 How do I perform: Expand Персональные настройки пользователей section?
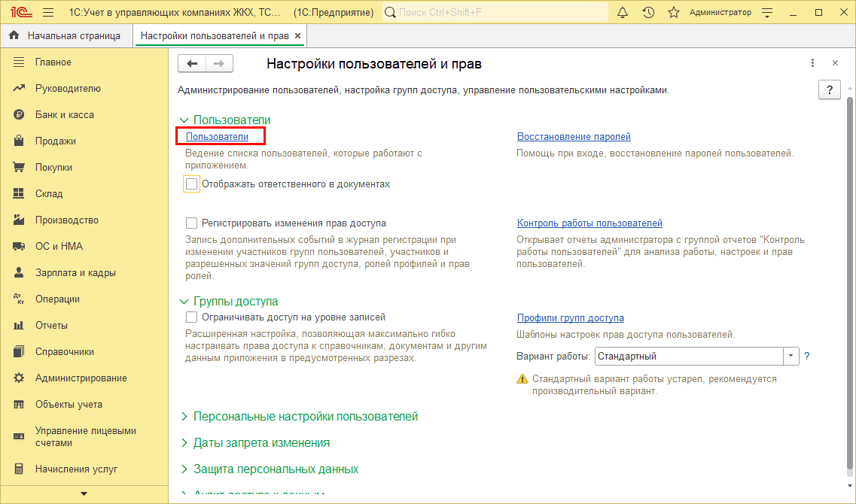(305, 417)
